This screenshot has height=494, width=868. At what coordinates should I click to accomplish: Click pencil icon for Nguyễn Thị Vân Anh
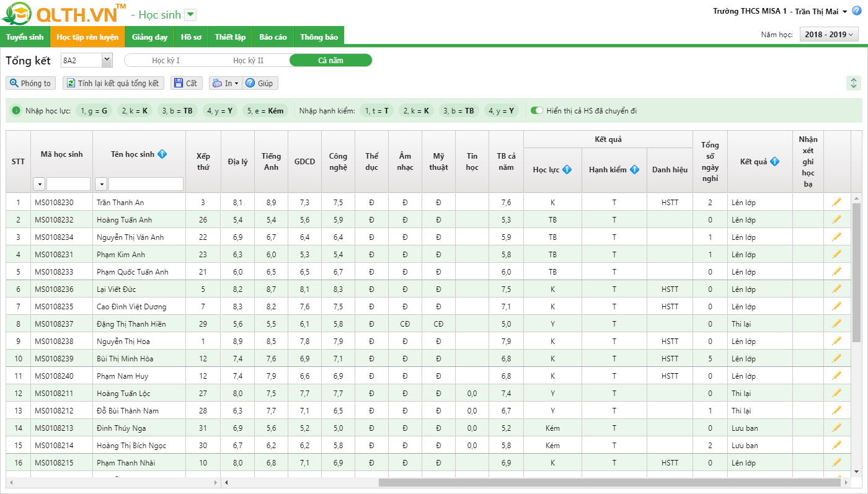point(836,237)
